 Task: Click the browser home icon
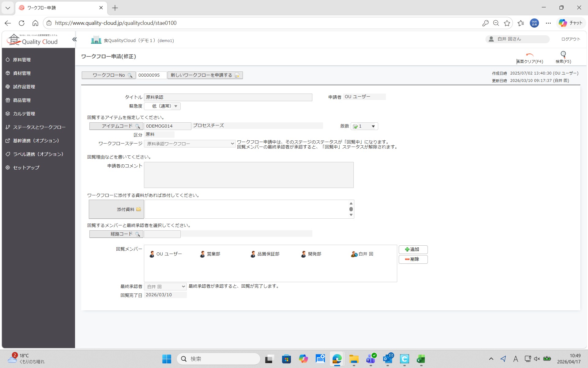point(35,23)
